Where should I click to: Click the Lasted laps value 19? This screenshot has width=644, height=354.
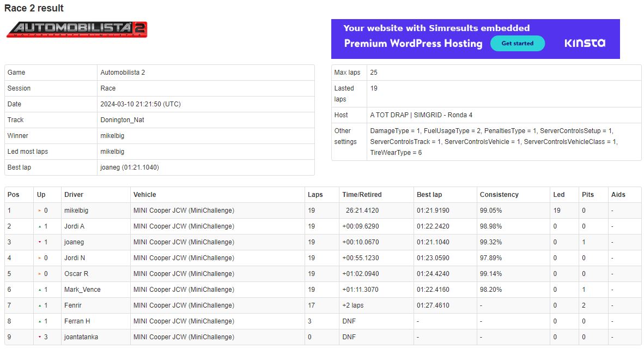373,88
